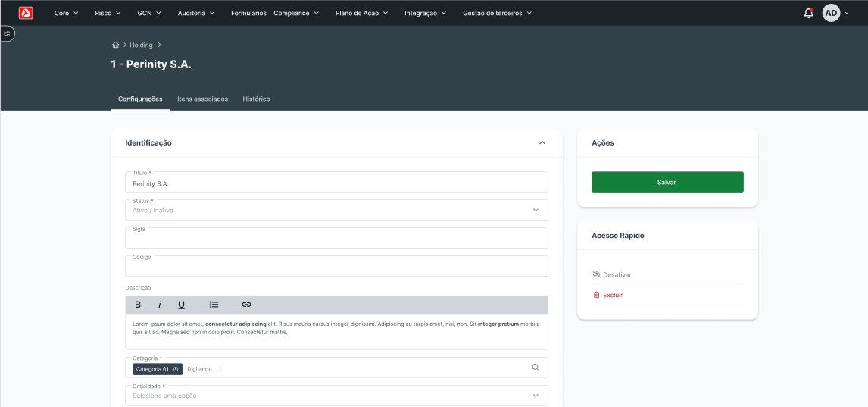Click in the Descrição text area
This screenshot has height=407, width=868.
(x=336, y=332)
